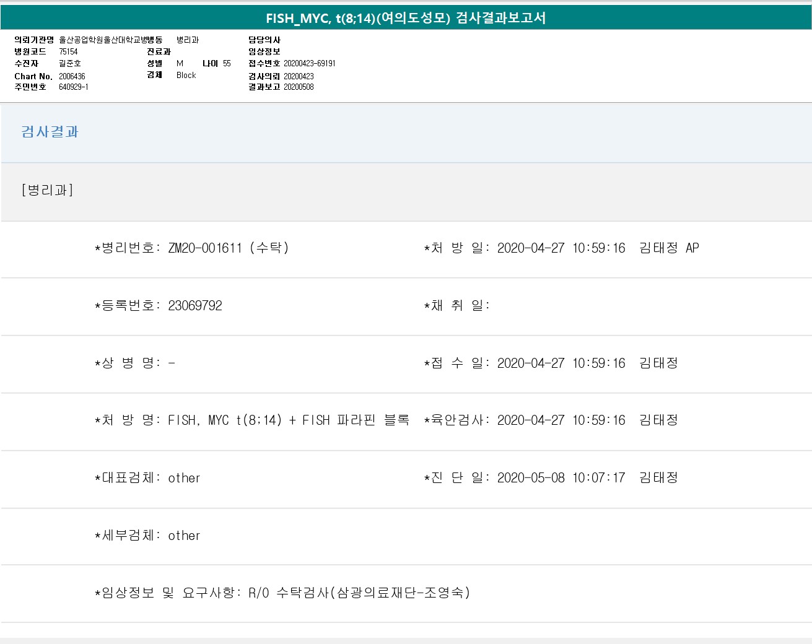The image size is (812, 644).
Task: Select the 접수일 timestamp "2020-04-27 10:59:16"
Action: click(x=561, y=363)
